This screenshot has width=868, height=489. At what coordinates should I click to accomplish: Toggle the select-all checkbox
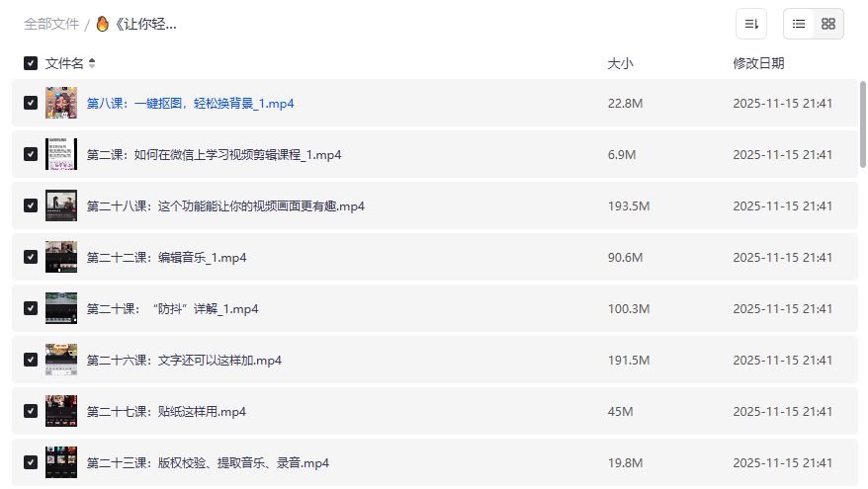tap(31, 63)
